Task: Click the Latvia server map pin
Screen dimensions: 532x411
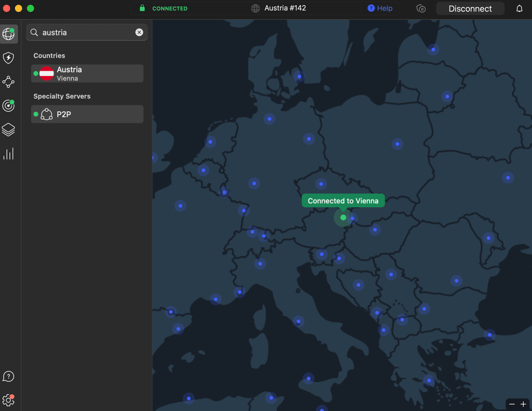Action: [x=433, y=49]
